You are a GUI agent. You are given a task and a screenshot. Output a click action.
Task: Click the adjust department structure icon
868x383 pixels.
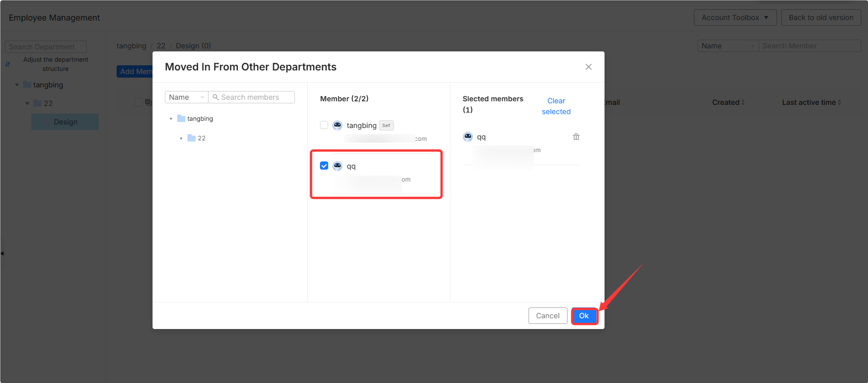[8, 64]
